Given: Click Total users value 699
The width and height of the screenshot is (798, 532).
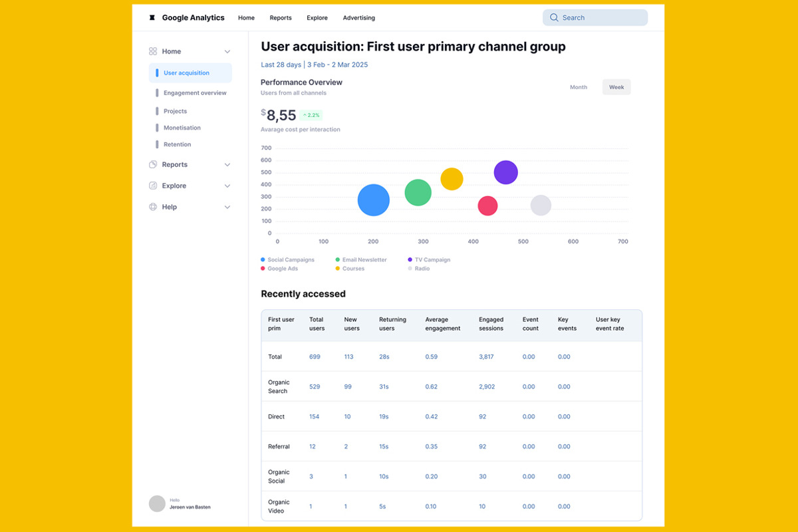Looking at the screenshot, I should coord(315,357).
